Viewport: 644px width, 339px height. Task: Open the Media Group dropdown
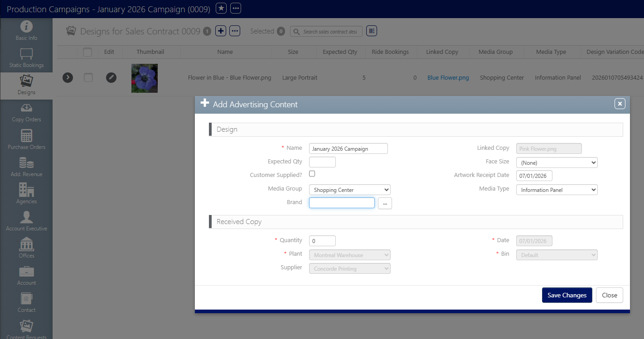pyautogui.click(x=349, y=190)
